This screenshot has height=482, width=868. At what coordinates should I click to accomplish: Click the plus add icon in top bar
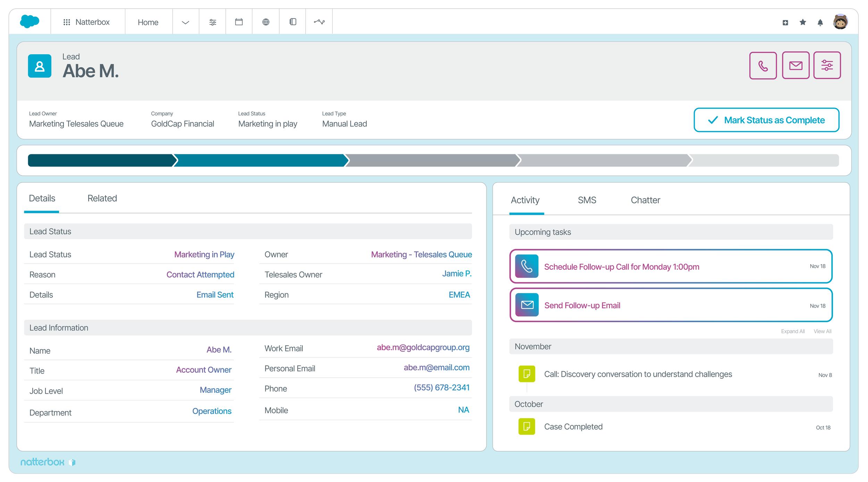[785, 23]
